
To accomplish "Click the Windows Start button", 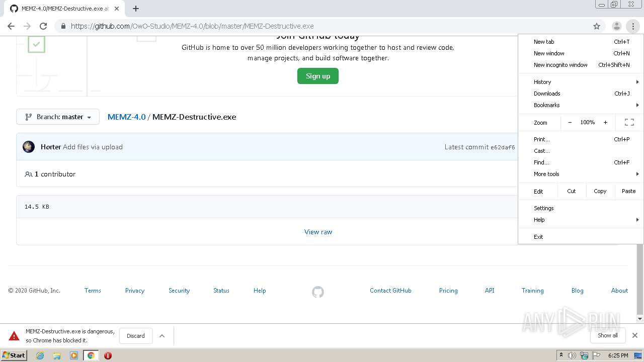I will (14, 355).
